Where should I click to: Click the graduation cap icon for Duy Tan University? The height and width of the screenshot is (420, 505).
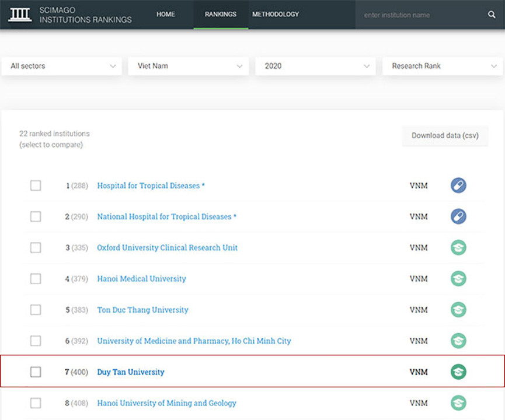point(458,372)
